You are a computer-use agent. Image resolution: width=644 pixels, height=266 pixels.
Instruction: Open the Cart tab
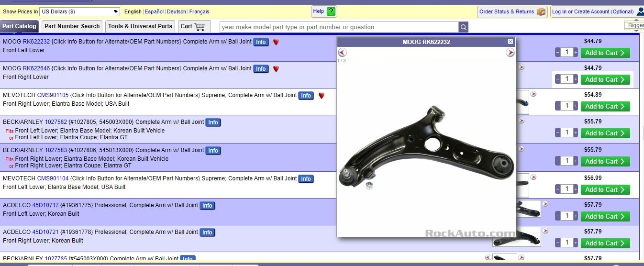(x=194, y=26)
